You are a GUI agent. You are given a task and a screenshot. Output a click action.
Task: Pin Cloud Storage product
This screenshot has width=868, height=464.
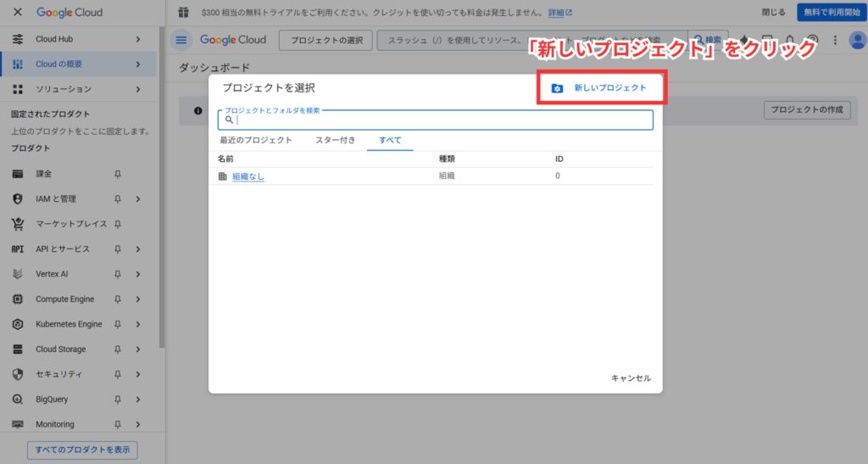117,349
